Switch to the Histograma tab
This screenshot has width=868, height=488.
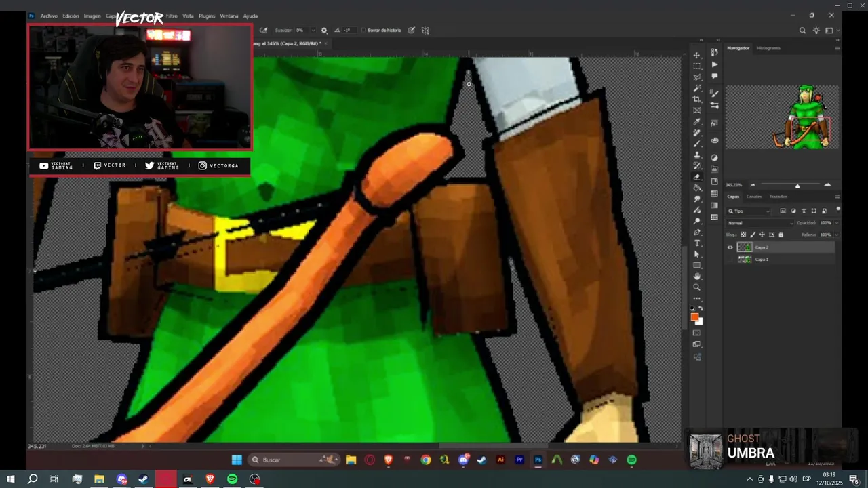pos(768,48)
